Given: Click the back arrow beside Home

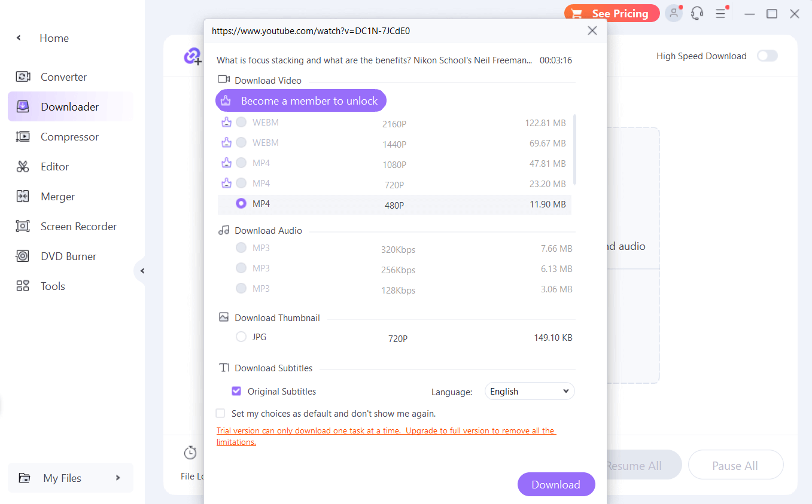Looking at the screenshot, I should pos(19,38).
